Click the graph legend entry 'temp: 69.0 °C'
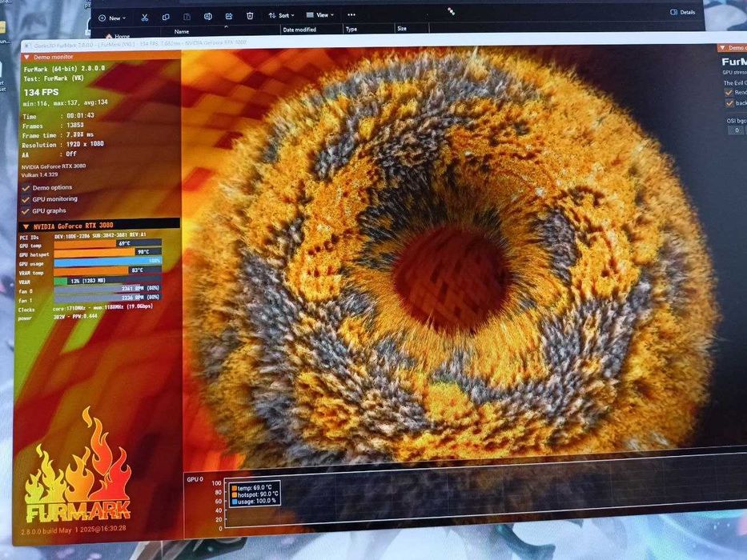 [251, 488]
